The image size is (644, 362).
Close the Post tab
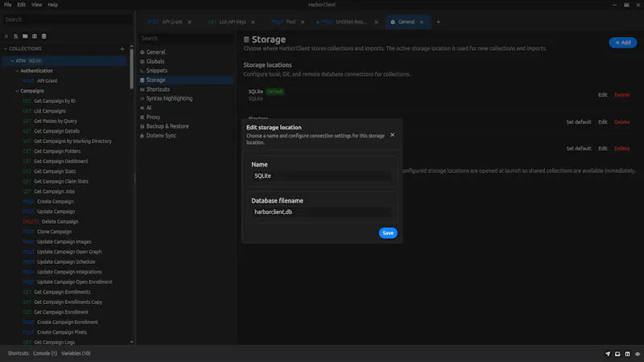coord(303,23)
